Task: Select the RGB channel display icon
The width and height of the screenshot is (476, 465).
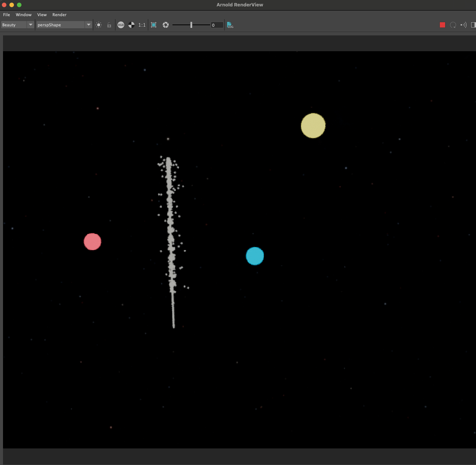Action: 121,25
